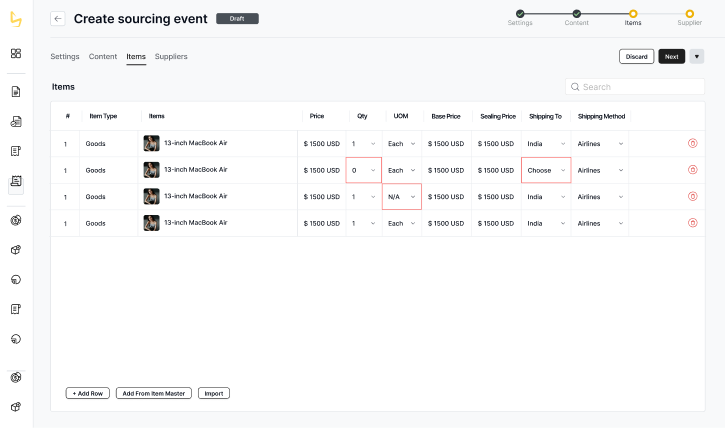Click the back arrow beside Create sourcing event
Image resolution: width=725 pixels, height=428 pixels.
tap(58, 19)
